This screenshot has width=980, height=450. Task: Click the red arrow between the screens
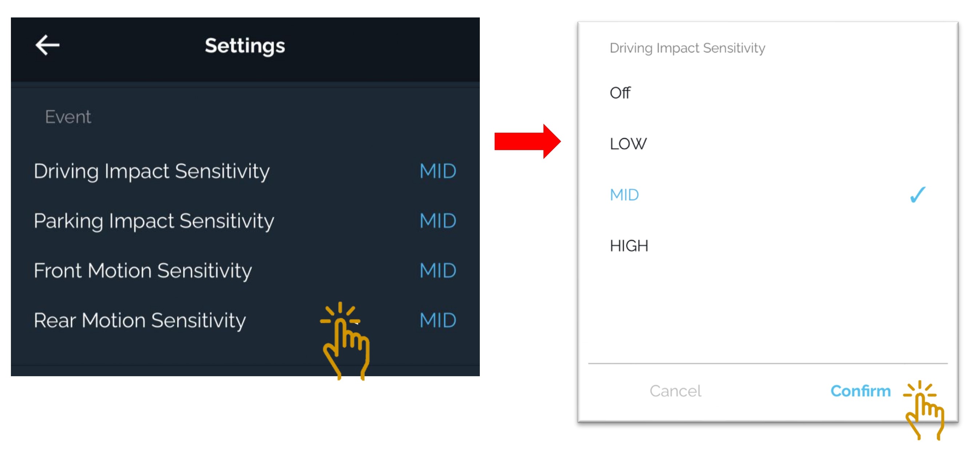527,141
